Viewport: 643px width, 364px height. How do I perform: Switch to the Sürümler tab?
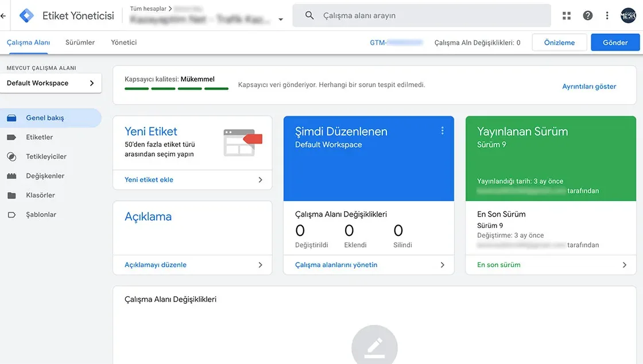[80, 42]
